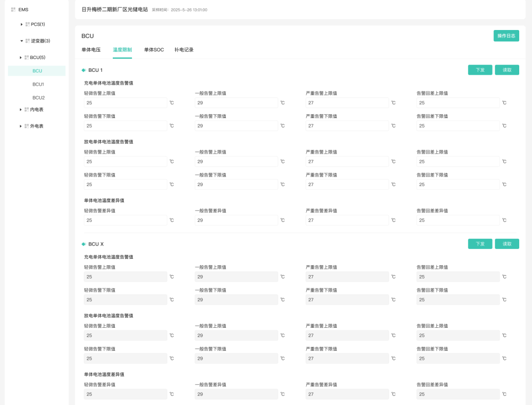This screenshot has height=405, width=532.
Task: Go to the 补电记录 tab
Action: 184,50
